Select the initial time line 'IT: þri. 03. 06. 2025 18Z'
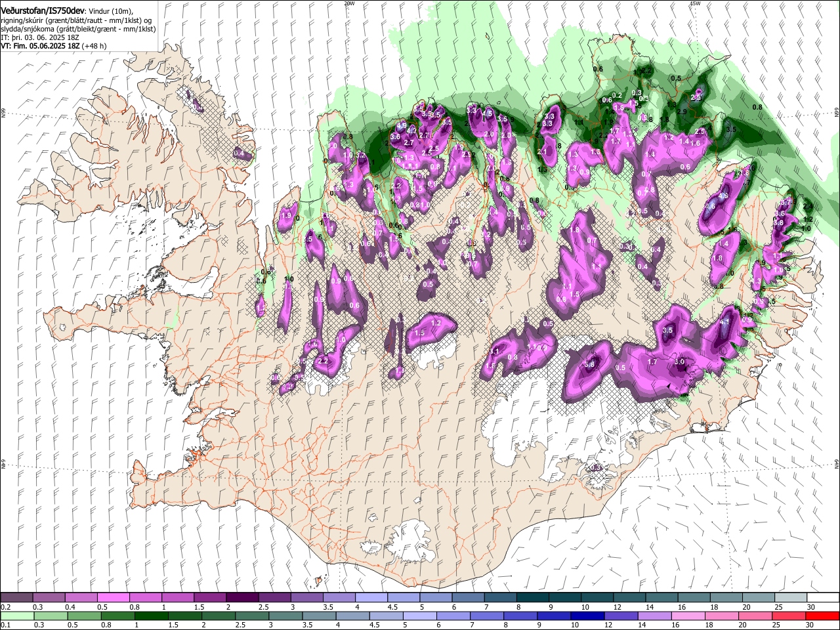Image resolution: width=840 pixels, height=630 pixels. coord(39,38)
